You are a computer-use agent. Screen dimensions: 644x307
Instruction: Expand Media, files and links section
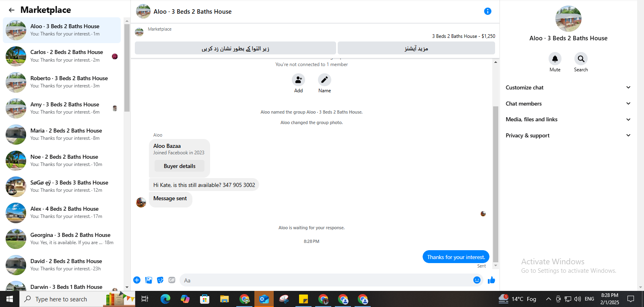tap(568, 119)
